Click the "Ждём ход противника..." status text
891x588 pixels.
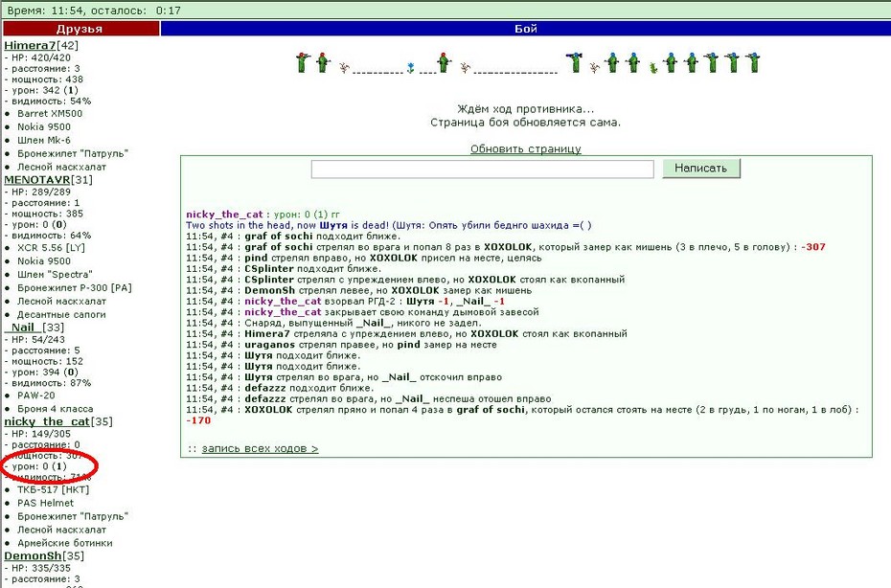[x=526, y=109]
